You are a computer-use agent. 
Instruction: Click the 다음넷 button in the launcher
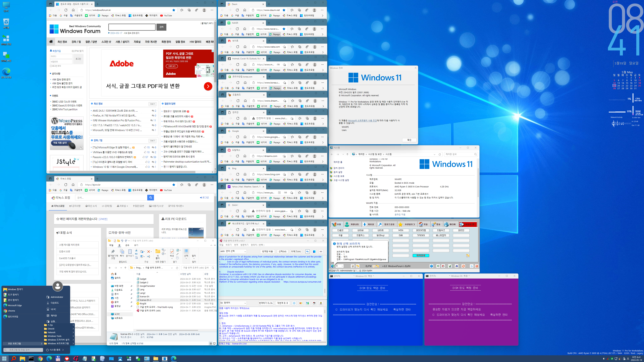point(340,230)
